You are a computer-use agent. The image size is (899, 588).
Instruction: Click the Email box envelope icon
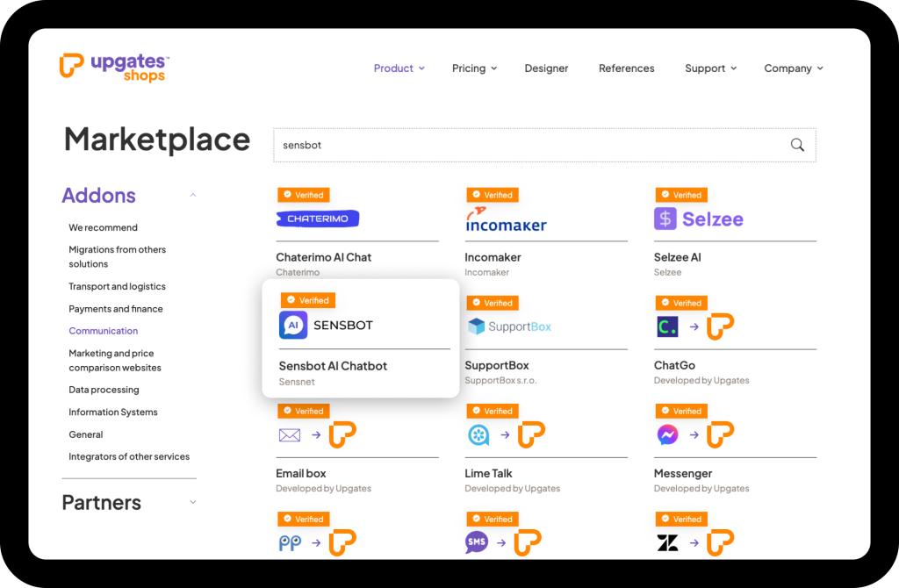pos(290,434)
